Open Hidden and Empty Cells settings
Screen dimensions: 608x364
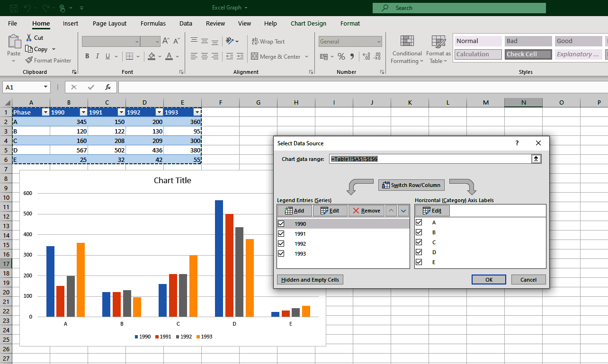310,279
